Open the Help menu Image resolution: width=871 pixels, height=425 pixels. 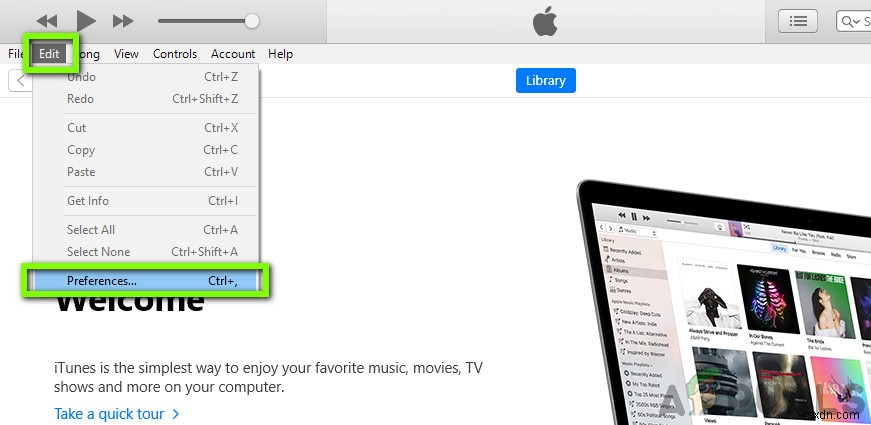281,54
